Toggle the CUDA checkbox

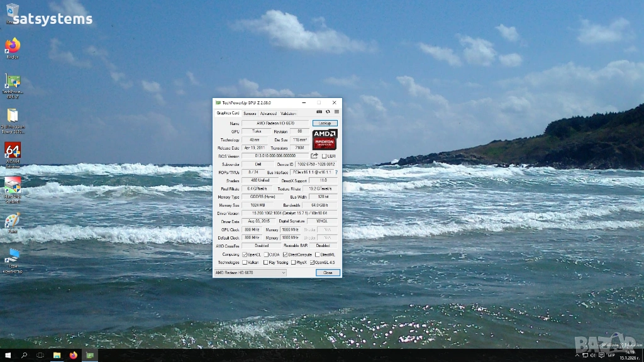coord(266,255)
